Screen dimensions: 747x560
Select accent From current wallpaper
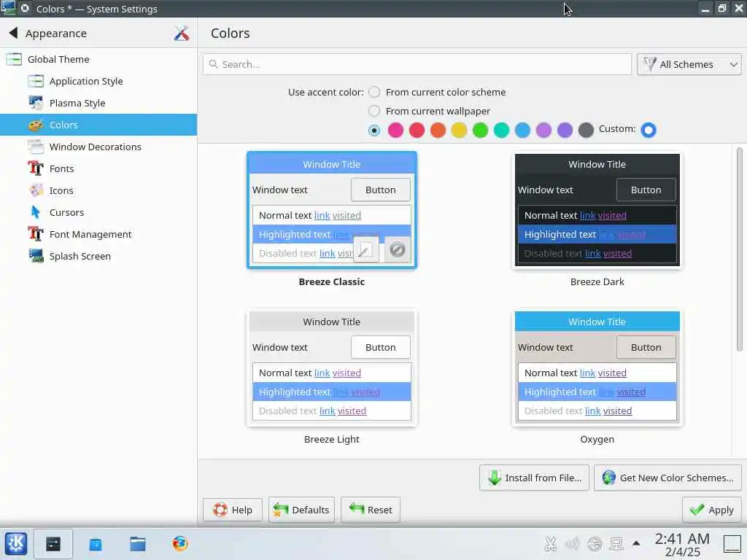click(374, 111)
